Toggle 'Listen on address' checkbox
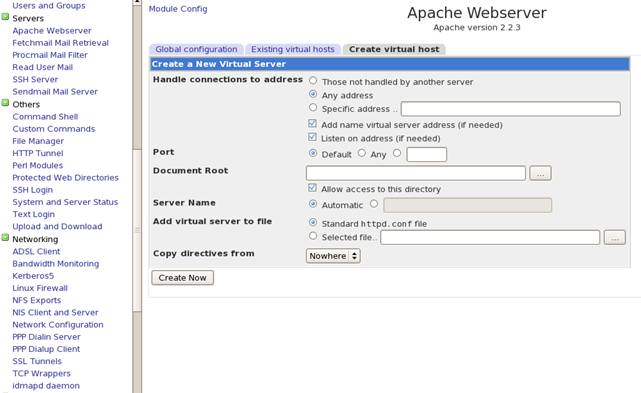 click(x=312, y=137)
